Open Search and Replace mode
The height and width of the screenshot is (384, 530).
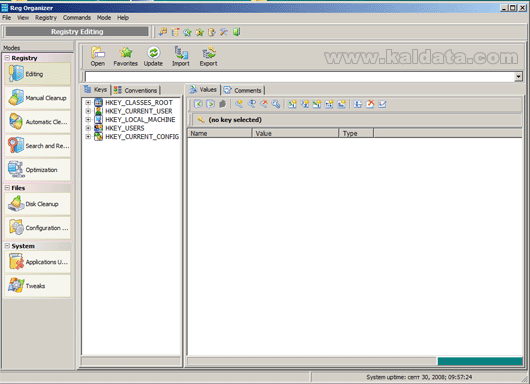(38, 146)
